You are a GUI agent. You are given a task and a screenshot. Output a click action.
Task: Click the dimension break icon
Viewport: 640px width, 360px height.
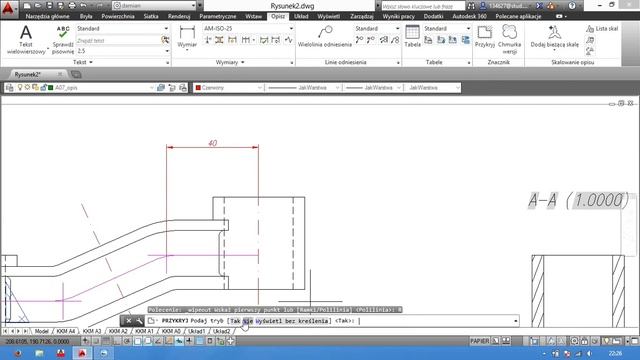[208, 40]
